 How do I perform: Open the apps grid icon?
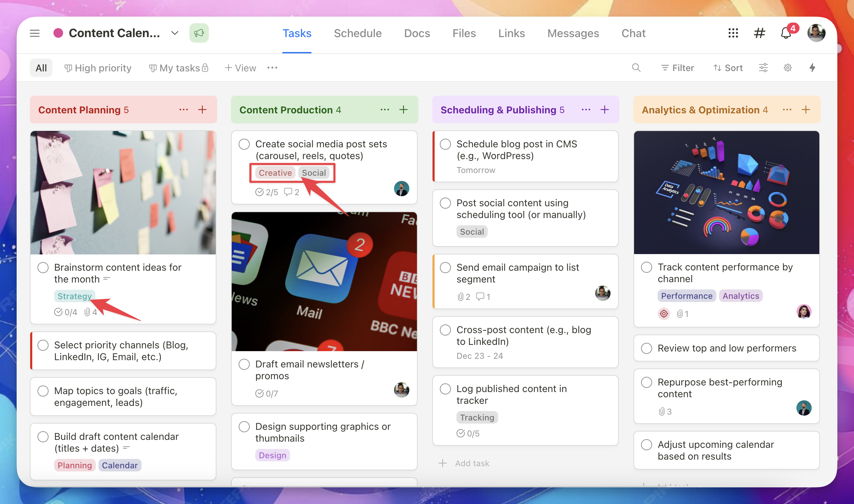[733, 33]
